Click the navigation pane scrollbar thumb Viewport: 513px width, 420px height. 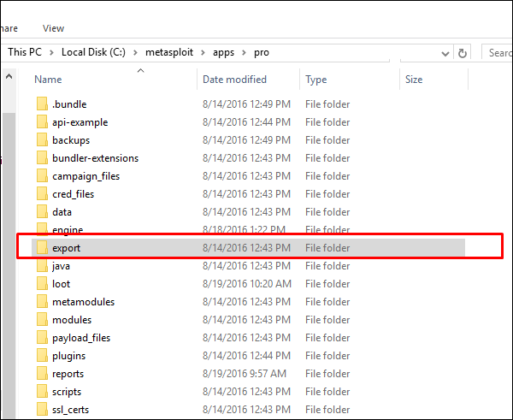click(9, 265)
